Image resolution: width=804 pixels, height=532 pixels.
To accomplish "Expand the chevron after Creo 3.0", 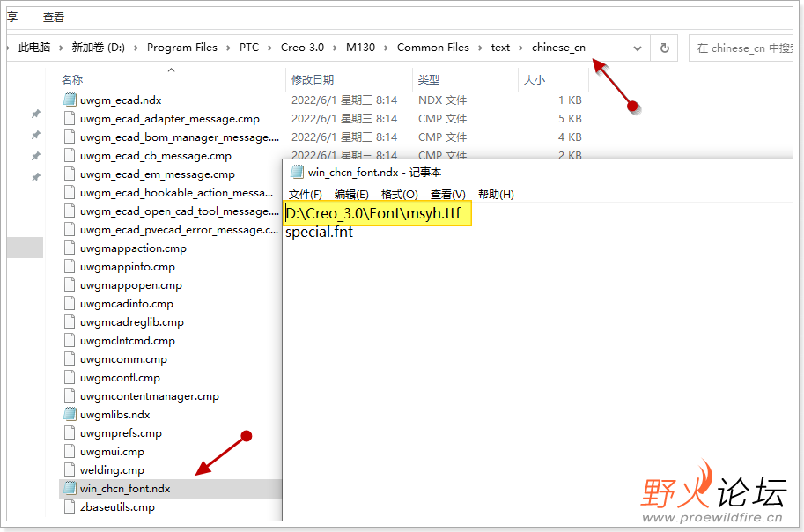I will pos(335,48).
